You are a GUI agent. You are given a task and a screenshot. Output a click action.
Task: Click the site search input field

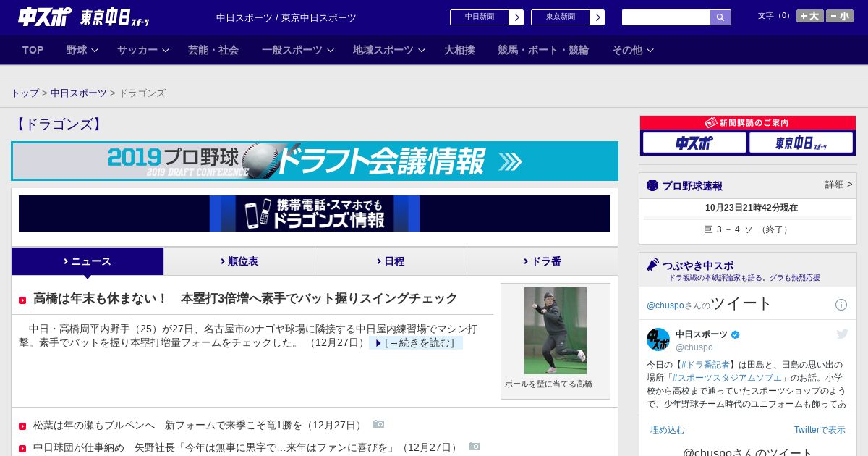[666, 17]
